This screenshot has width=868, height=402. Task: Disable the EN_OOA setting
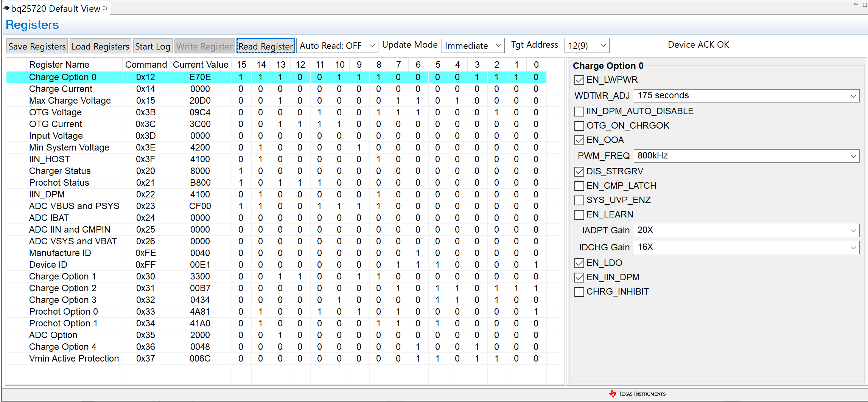tap(579, 140)
